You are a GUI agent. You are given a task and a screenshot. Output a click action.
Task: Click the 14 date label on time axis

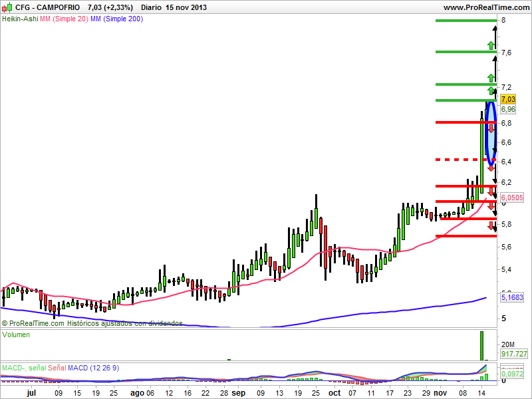coord(481,393)
